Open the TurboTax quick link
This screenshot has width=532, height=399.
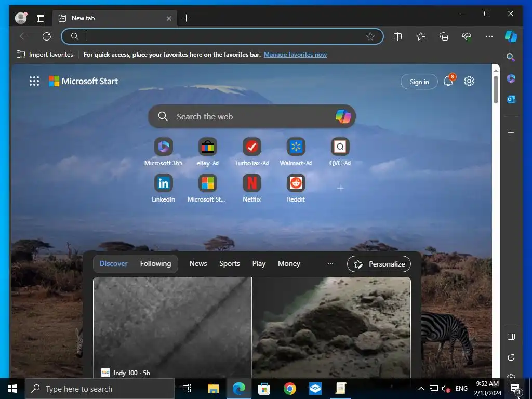point(252,152)
